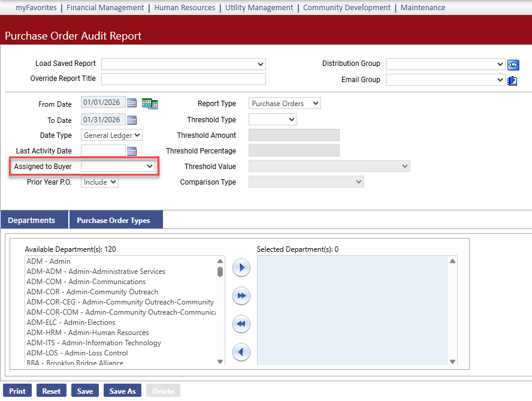532x401 pixels.
Task: Click the Save As button
Action: (x=122, y=391)
